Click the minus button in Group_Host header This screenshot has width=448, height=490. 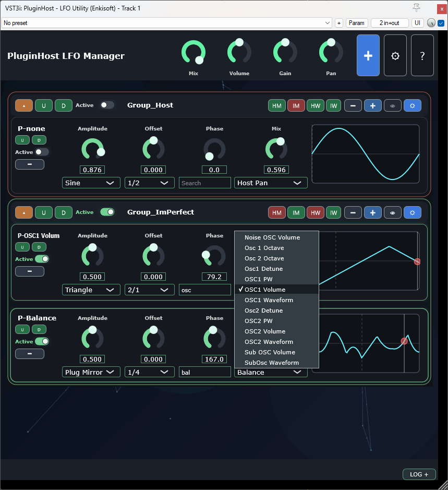point(353,105)
